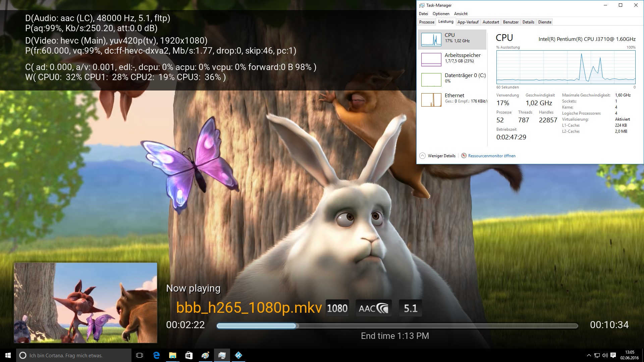Open the Windows Store taskbar icon
This screenshot has width=644, height=362.
189,355
